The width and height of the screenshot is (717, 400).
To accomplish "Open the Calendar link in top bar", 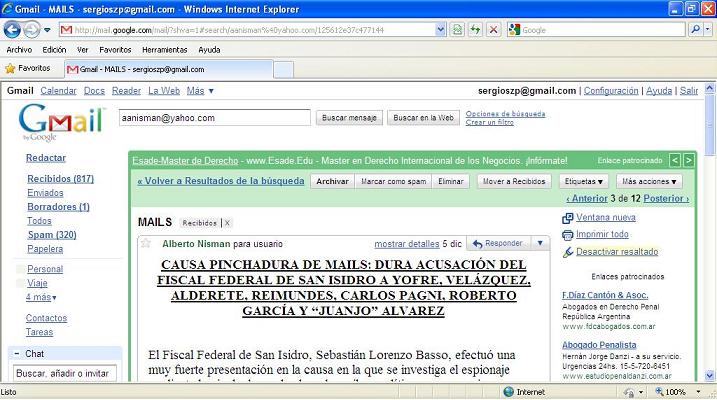I will click(x=58, y=91).
